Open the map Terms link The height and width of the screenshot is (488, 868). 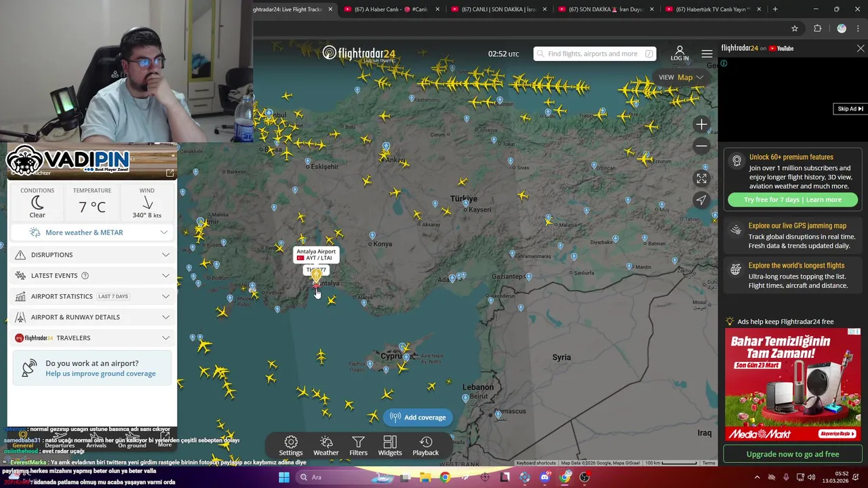[709, 463]
